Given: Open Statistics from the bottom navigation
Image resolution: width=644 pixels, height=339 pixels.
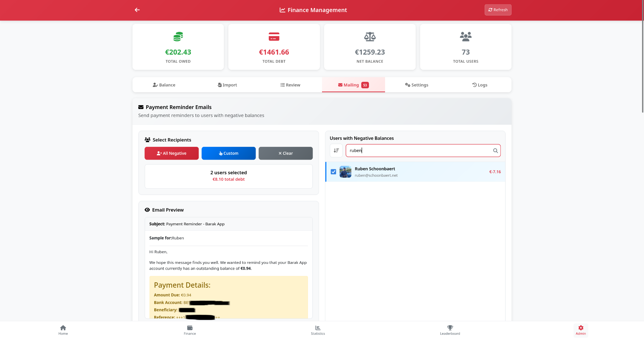Looking at the screenshot, I should point(318,330).
